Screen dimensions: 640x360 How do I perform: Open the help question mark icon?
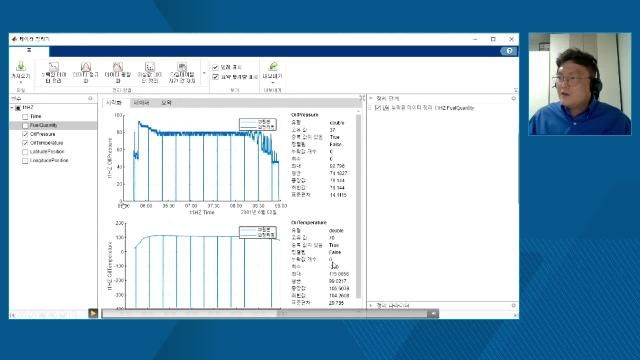(x=509, y=51)
